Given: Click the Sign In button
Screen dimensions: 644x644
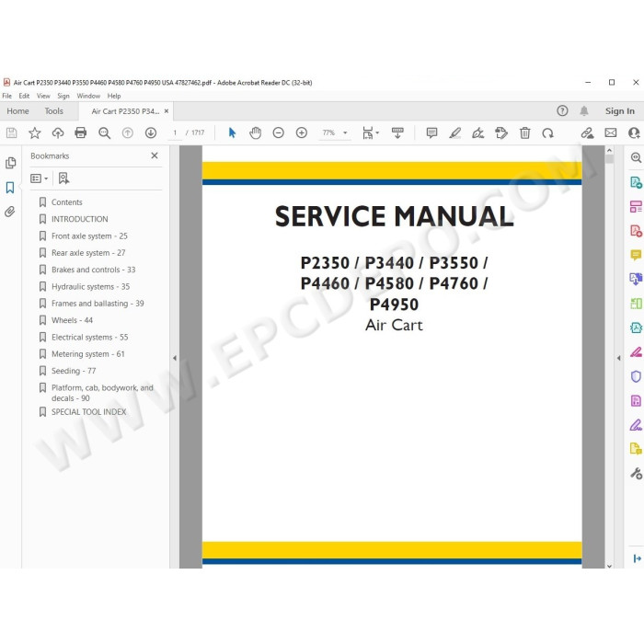Looking at the screenshot, I should click(x=619, y=111).
